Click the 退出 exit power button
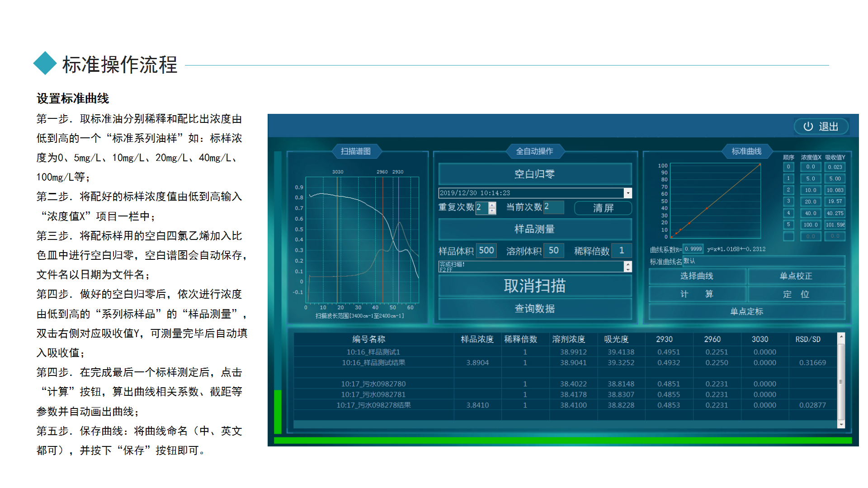This screenshot has height=488, width=868. point(821,127)
